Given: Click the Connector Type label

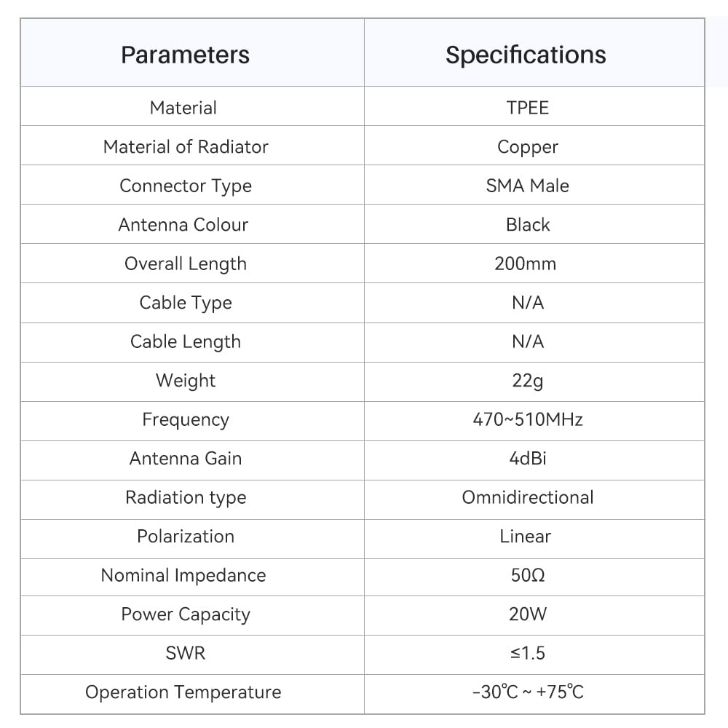Looking at the screenshot, I should pos(186,186).
